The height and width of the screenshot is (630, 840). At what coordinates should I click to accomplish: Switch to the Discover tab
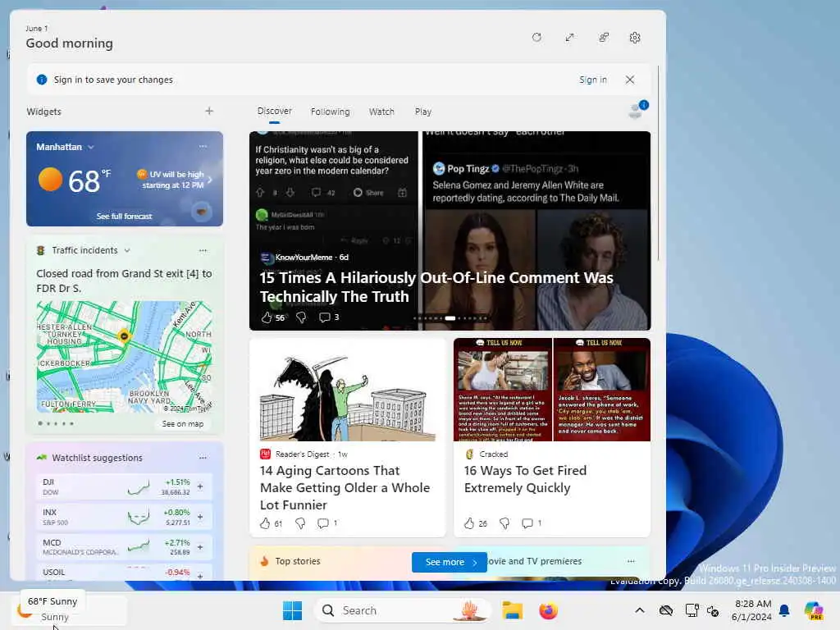pos(274,111)
